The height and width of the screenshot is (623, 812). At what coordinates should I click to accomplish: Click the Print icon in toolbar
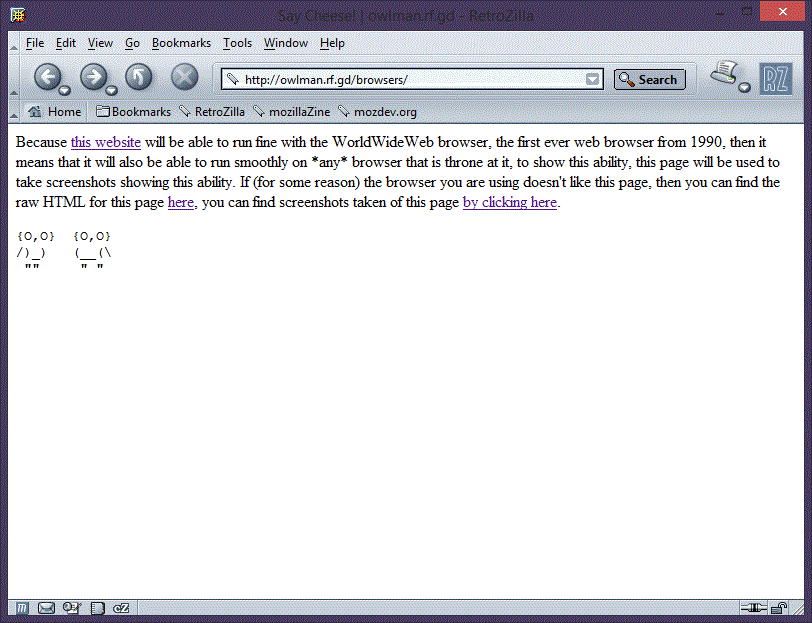click(x=726, y=74)
